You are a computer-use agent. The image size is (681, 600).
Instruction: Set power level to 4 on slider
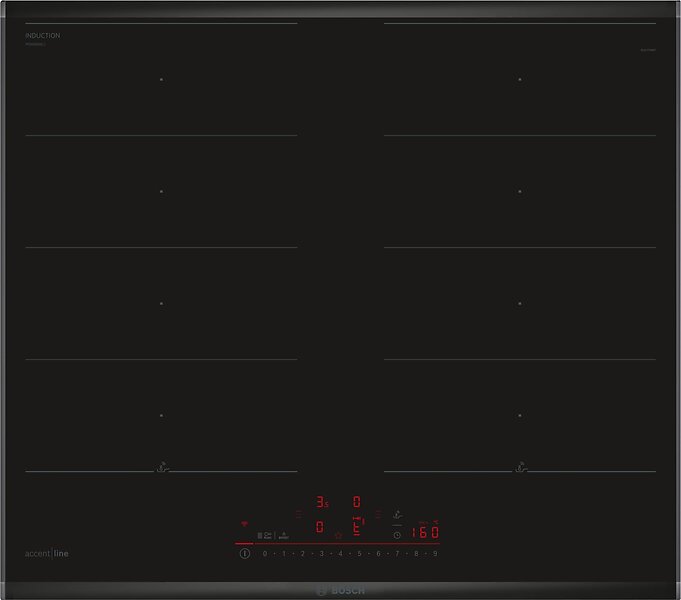340,553
